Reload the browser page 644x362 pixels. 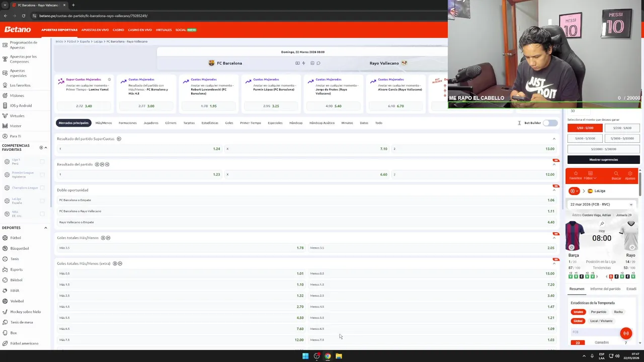[23, 16]
